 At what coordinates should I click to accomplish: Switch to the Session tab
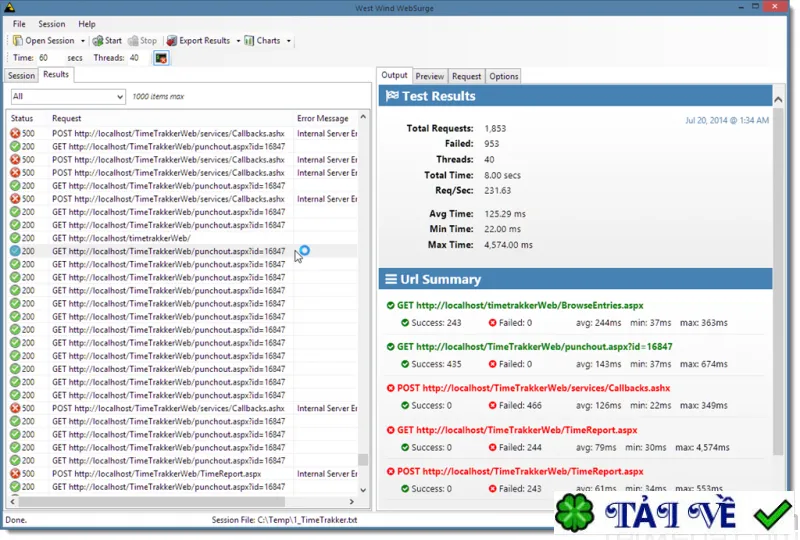tap(21, 76)
